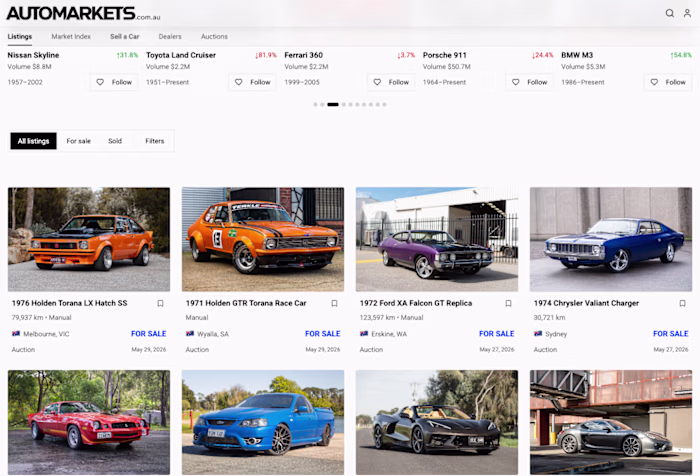Open the search magnifier icon
Screen dimensions: 700x476
tap(670, 13)
